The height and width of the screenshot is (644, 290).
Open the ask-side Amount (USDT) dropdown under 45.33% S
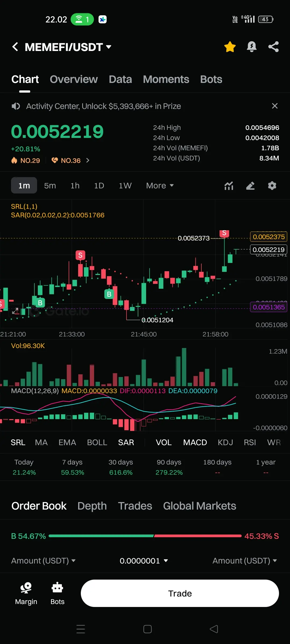click(x=245, y=561)
